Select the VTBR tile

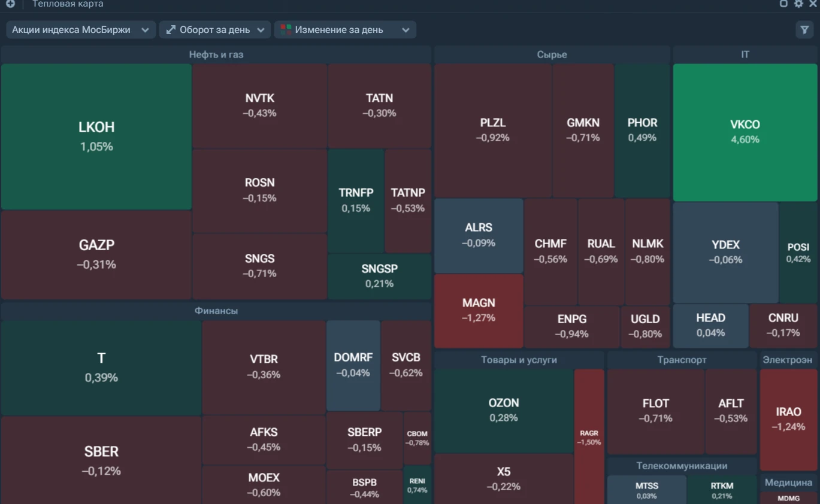click(264, 368)
